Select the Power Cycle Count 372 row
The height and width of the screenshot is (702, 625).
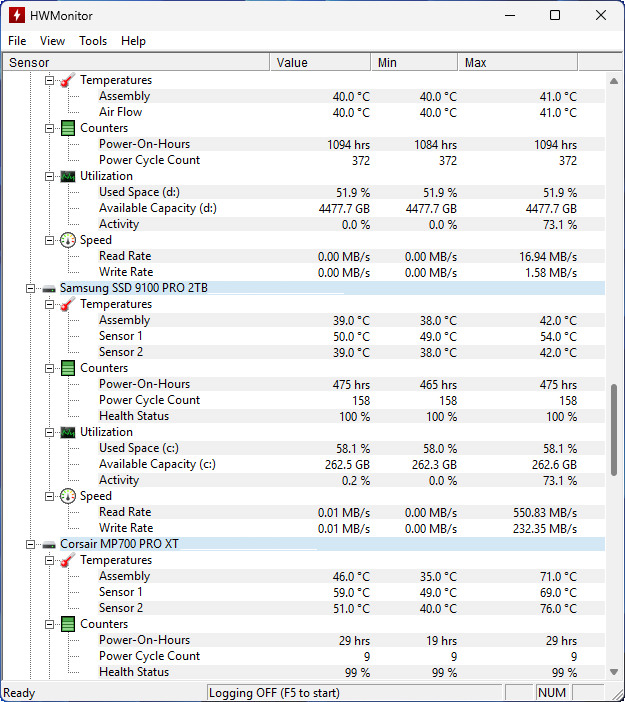point(351,160)
